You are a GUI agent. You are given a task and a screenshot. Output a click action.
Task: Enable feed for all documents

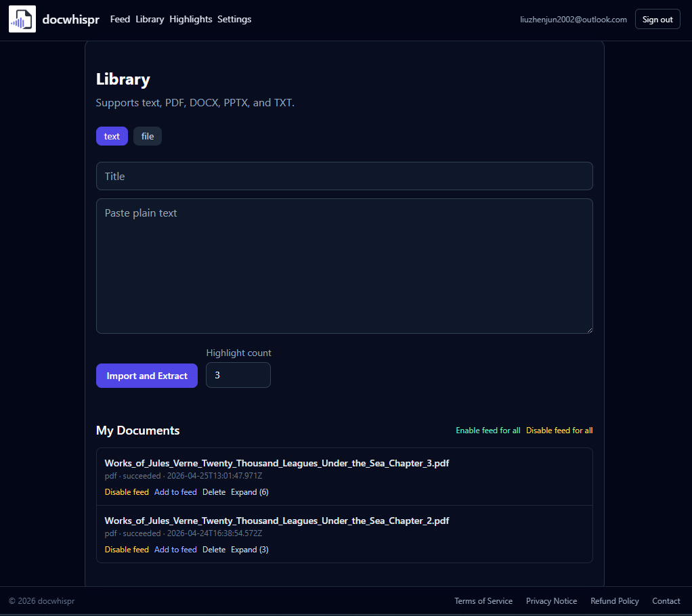[x=488, y=430]
